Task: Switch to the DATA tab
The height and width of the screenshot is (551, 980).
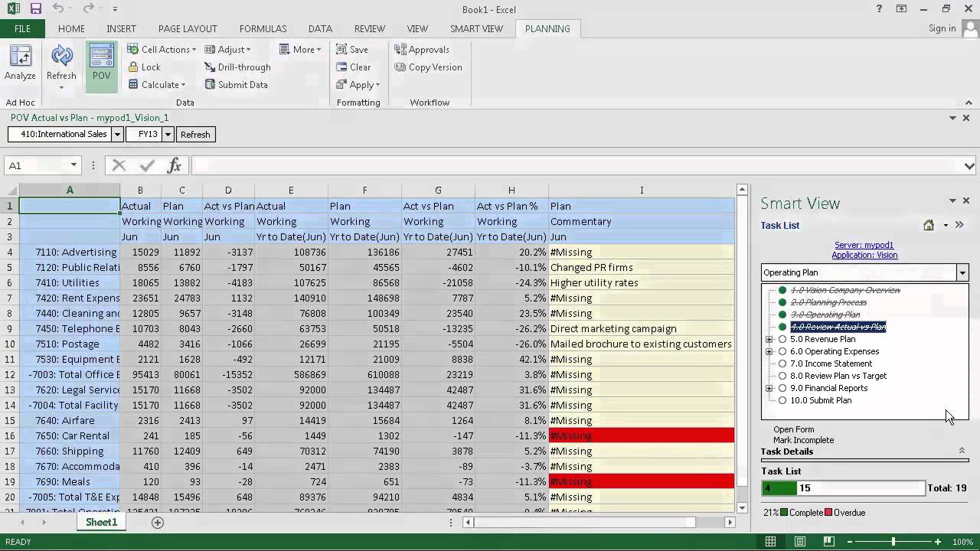Action: (320, 28)
